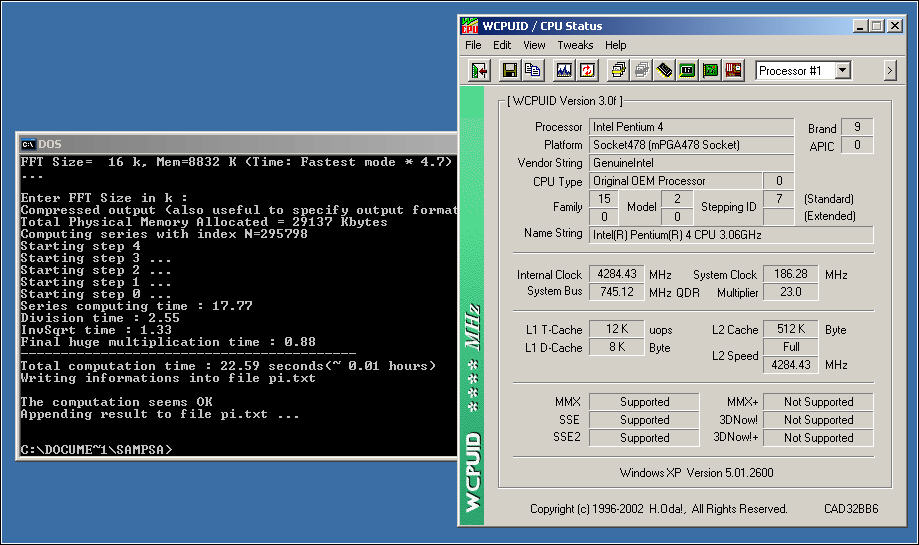Click the exit door toolbar icon

point(479,70)
